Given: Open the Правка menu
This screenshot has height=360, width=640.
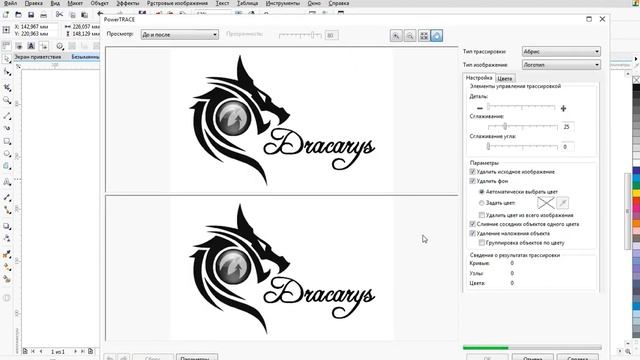Looking at the screenshot, I should point(33,3).
